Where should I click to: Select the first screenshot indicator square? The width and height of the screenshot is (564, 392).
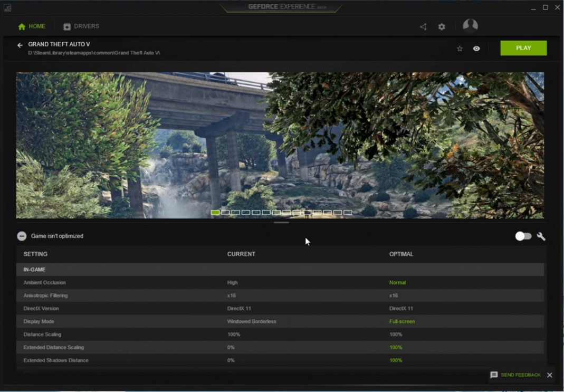pyautogui.click(x=215, y=213)
